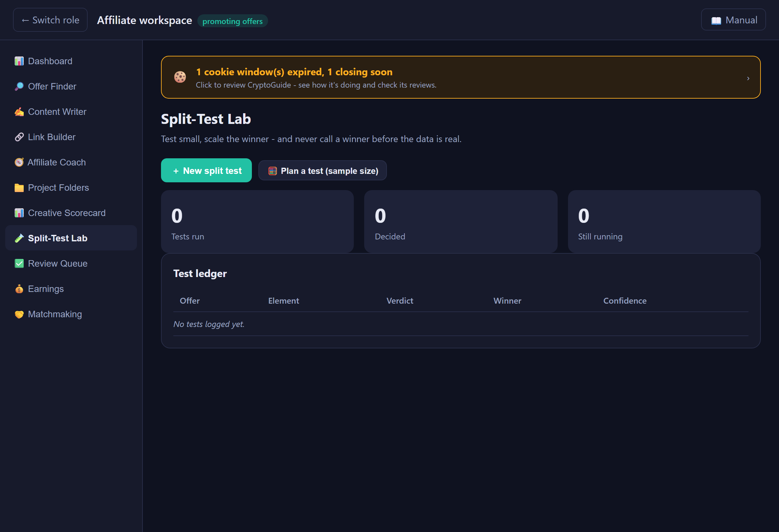Click the Confidence column header
The width and height of the screenshot is (779, 532).
(625, 300)
